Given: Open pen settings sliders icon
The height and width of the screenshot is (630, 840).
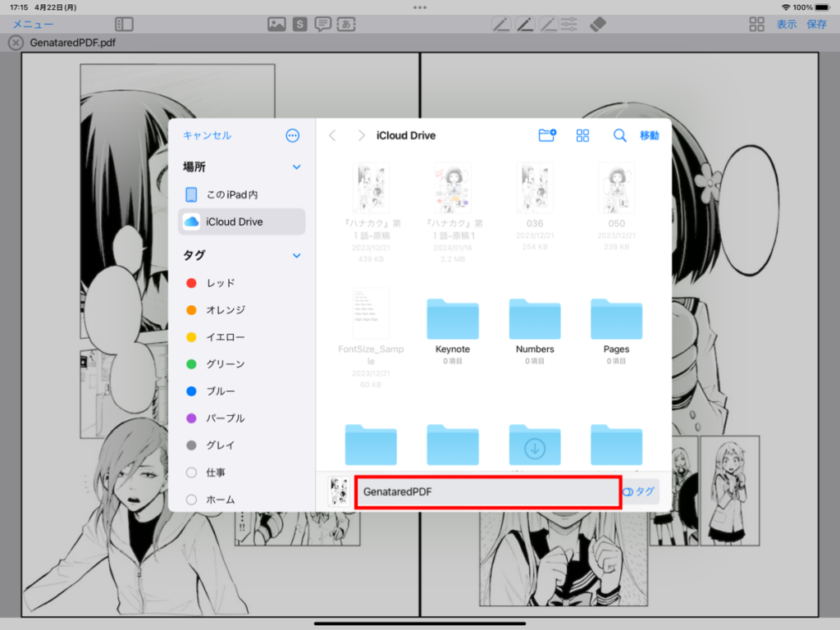Looking at the screenshot, I should tap(569, 24).
